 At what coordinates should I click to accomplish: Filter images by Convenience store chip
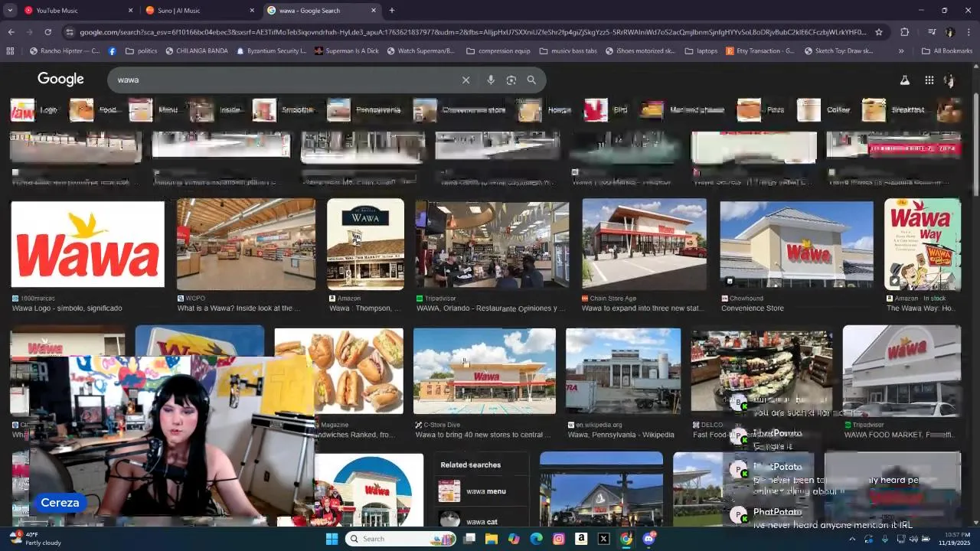[460, 110]
